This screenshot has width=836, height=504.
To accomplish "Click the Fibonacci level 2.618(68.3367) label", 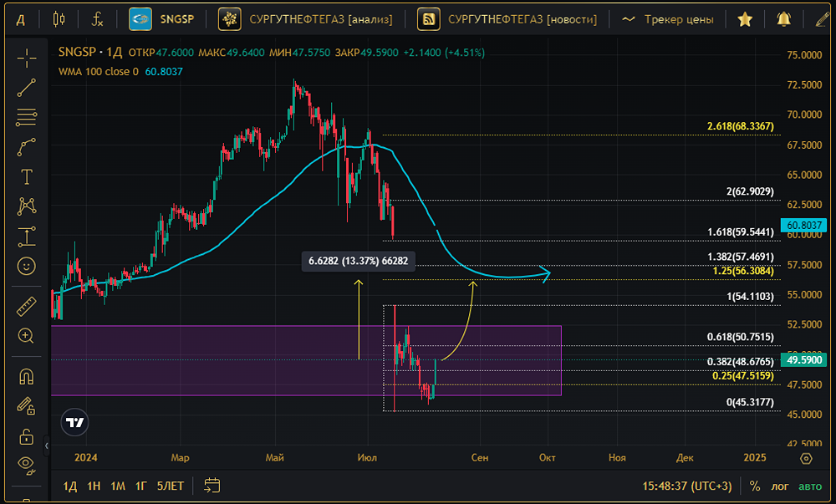I will point(740,126).
